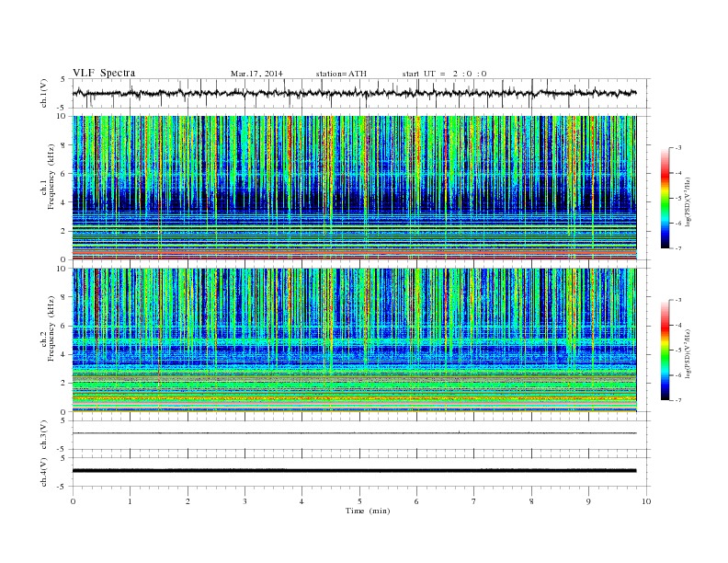This screenshot has height=563, width=728.
Task: Click the "-5" tick on ch.4(V) axis
Action: [x=63, y=487]
